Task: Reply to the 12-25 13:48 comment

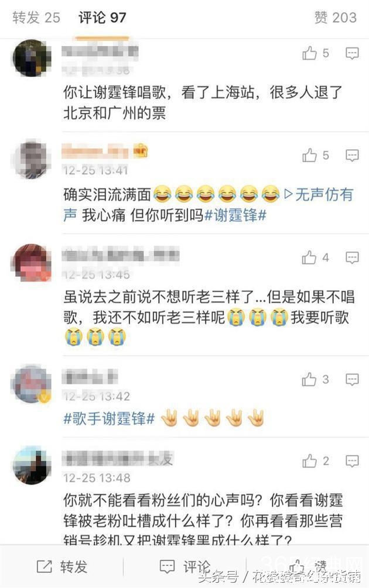Action: [352, 461]
